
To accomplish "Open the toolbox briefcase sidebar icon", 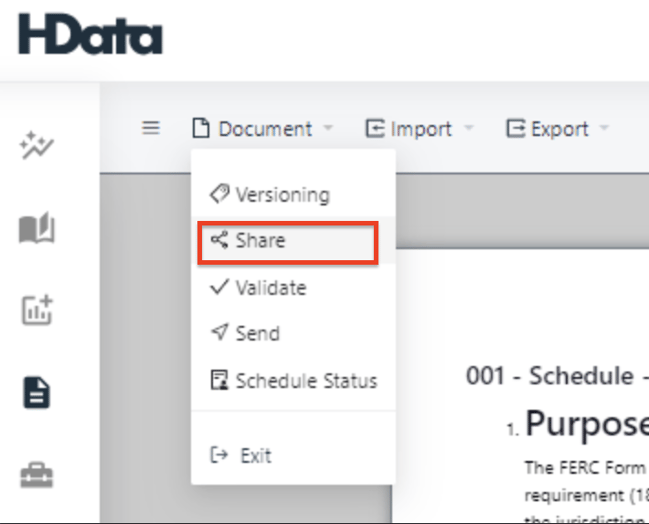I will (36, 474).
